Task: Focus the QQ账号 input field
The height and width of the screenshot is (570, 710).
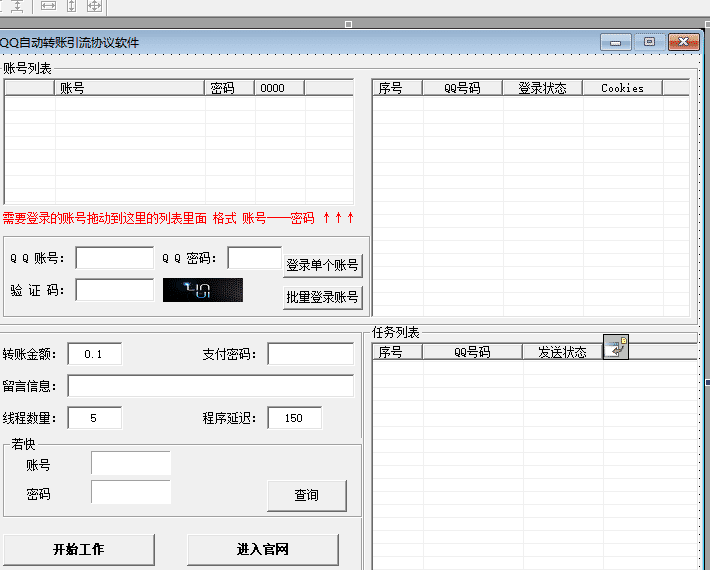Action: (x=115, y=258)
